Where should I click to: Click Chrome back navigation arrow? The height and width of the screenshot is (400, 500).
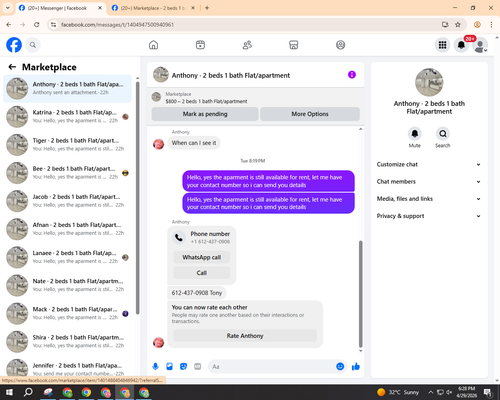coord(9,25)
